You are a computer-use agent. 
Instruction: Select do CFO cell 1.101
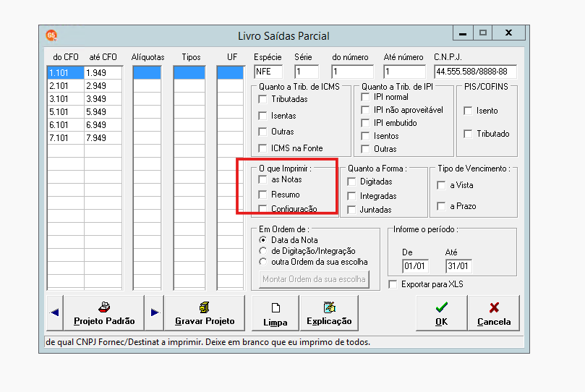(x=66, y=73)
